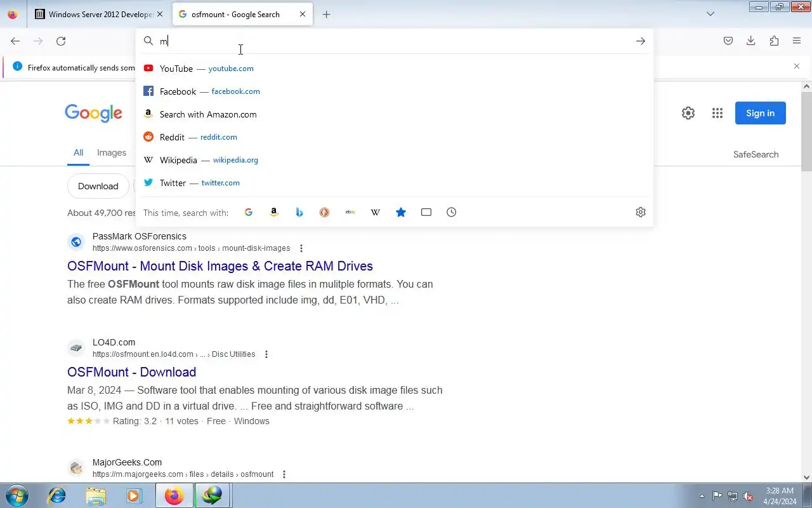
Task: Search this time with Bing icon
Action: pyautogui.click(x=299, y=212)
